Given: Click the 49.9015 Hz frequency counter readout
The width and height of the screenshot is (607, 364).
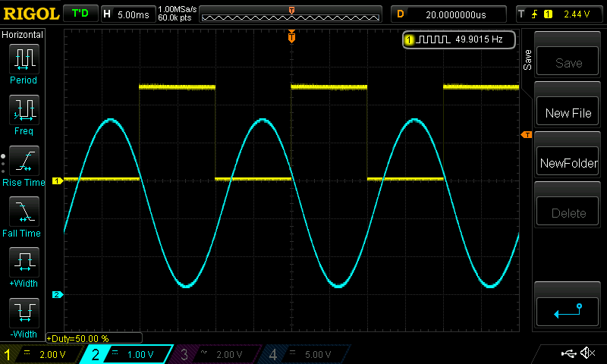Looking at the screenshot, I should point(460,39).
